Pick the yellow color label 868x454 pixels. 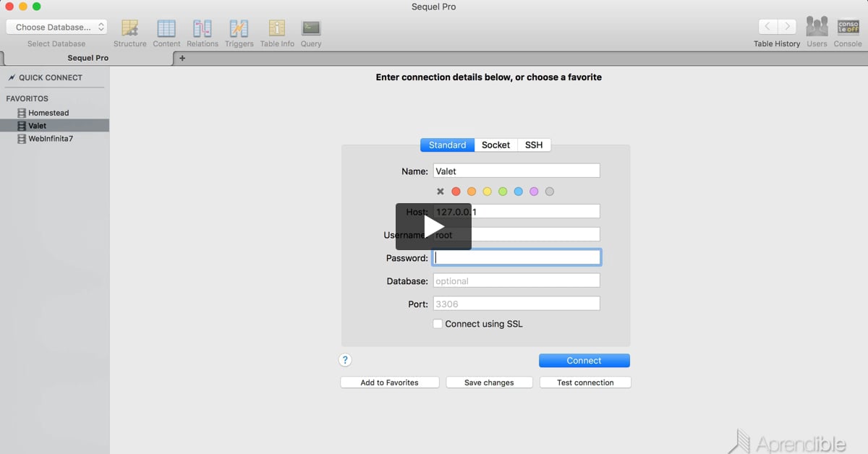(x=488, y=192)
